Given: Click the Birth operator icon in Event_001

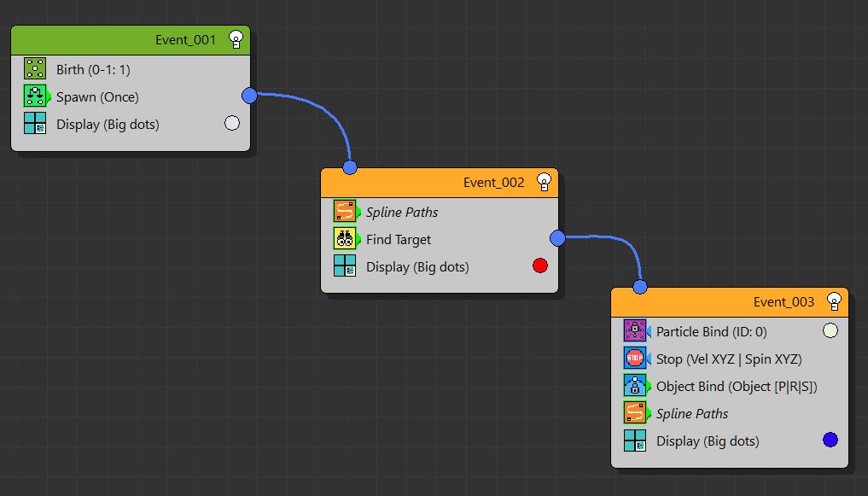Looking at the screenshot, I should pos(35,69).
